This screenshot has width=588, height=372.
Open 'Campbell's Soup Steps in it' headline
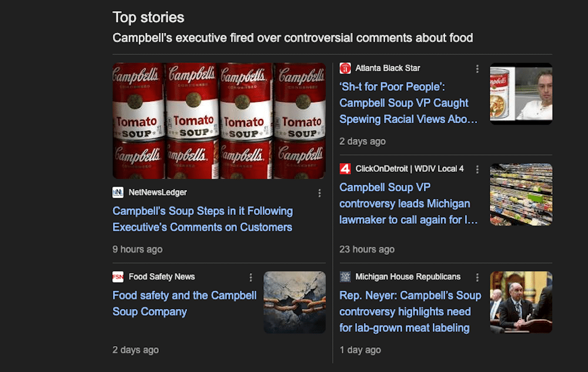point(202,219)
